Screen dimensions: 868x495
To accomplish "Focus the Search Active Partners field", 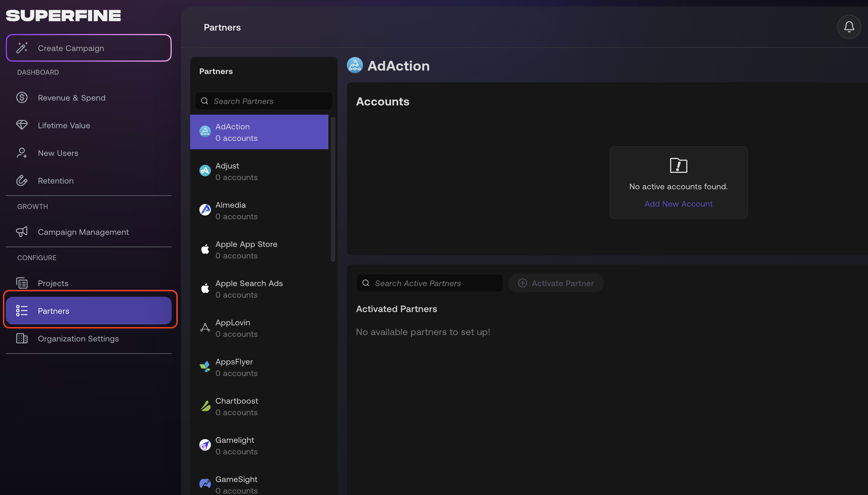I will [x=430, y=283].
